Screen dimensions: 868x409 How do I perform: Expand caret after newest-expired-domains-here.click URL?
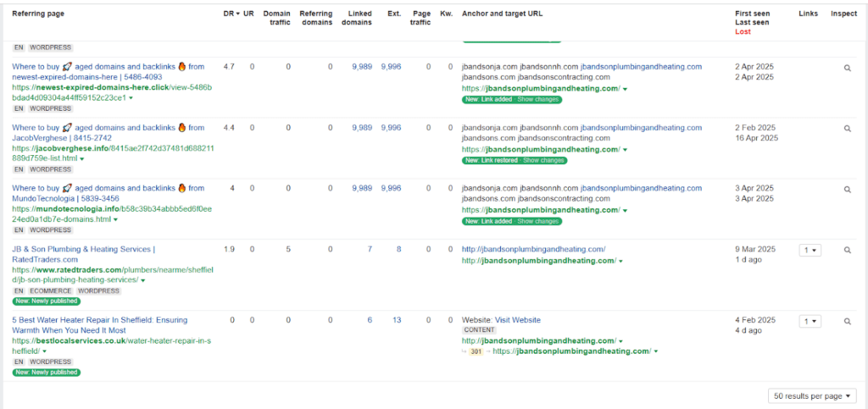[131, 98]
